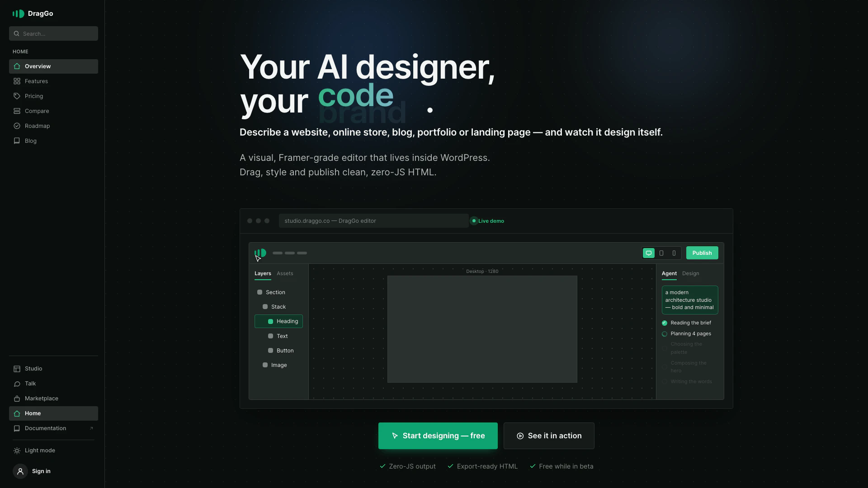The image size is (868, 488).
Task: Open the Documentation link
Action: [x=53, y=428]
